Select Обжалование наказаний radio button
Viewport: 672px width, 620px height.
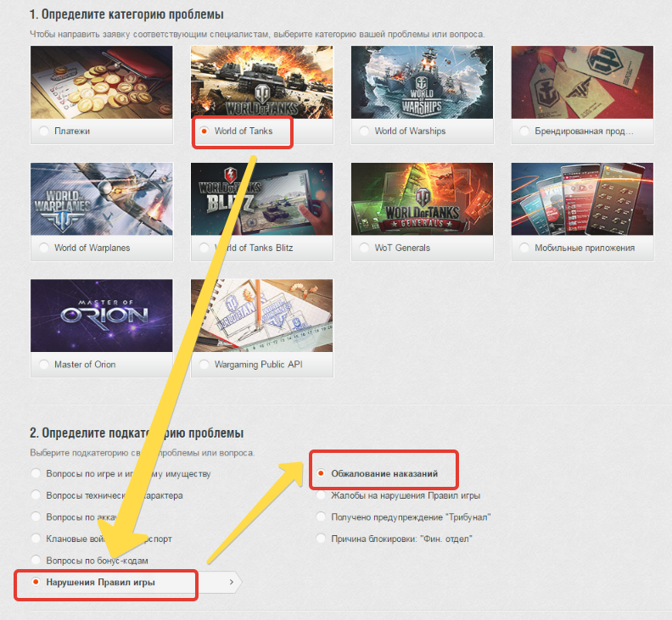[x=321, y=473]
